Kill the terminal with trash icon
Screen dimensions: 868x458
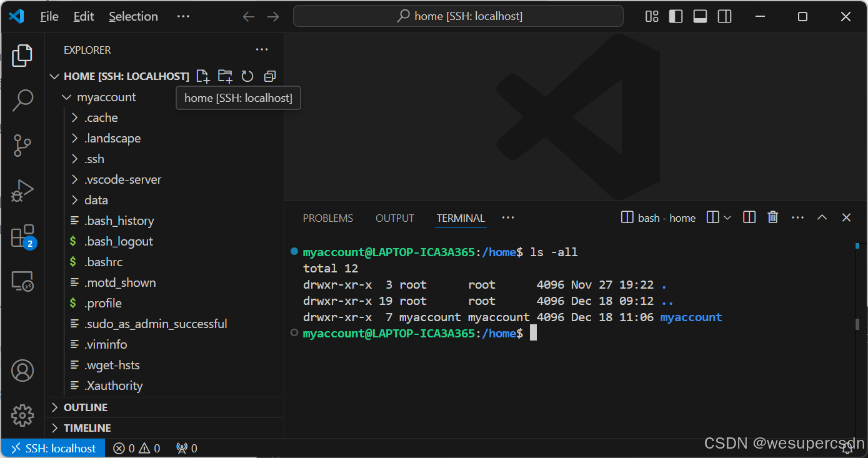pyautogui.click(x=773, y=217)
